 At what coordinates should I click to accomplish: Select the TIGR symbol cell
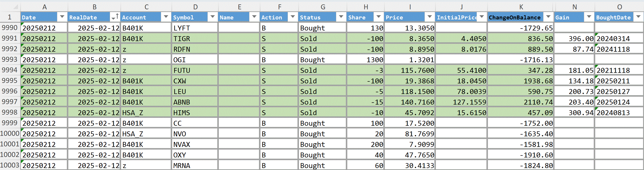[195, 38]
